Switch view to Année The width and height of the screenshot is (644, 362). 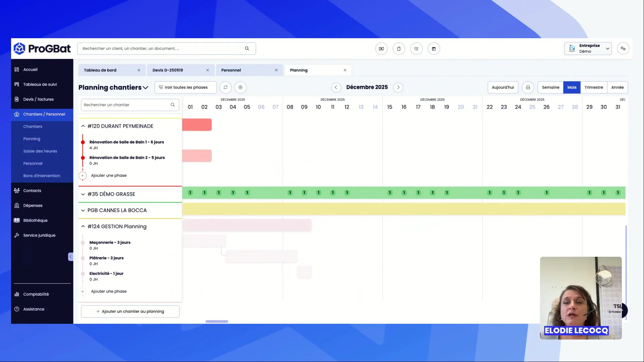(x=617, y=87)
